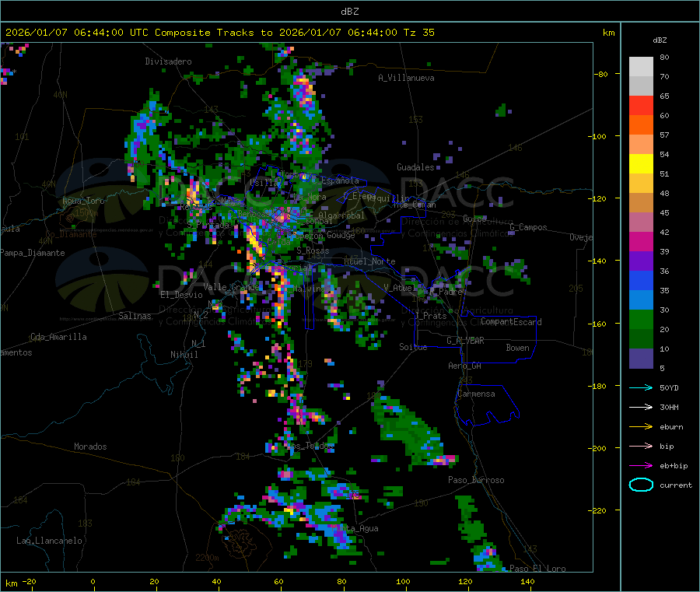Click the Algarrobal map label

coord(341,215)
